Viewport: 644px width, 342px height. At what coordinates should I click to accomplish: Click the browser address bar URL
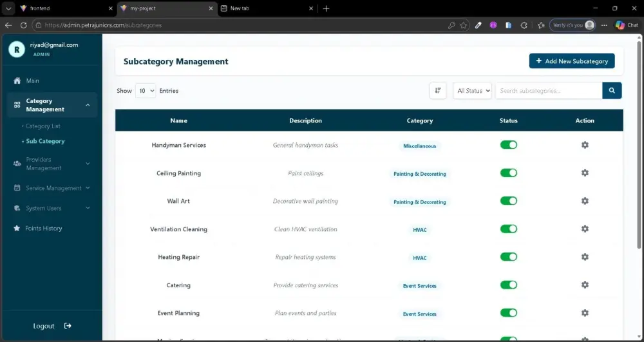click(x=103, y=25)
